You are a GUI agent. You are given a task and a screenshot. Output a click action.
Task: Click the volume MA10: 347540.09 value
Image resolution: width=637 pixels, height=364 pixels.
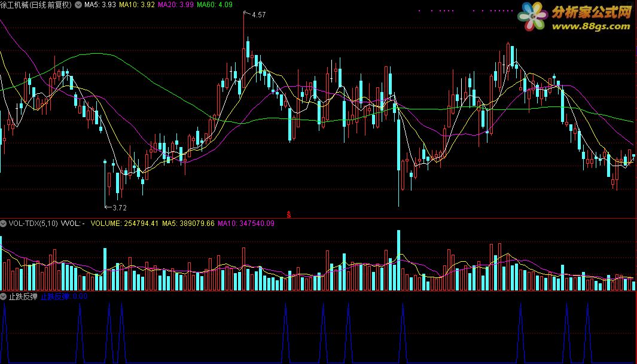coord(246,223)
